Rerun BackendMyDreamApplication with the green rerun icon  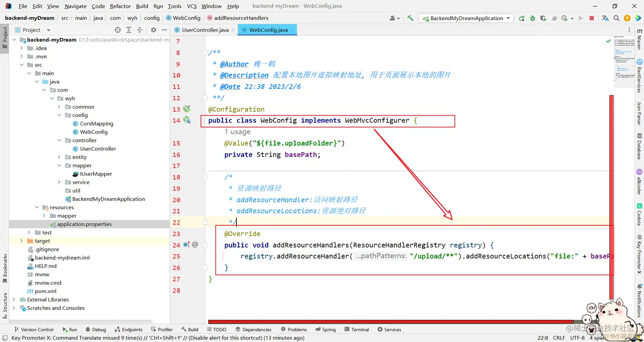click(522, 18)
